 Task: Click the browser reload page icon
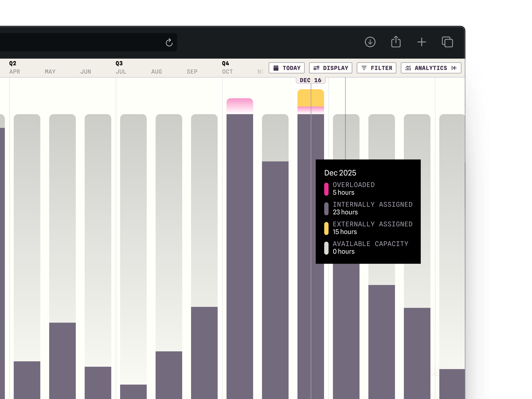tap(169, 43)
